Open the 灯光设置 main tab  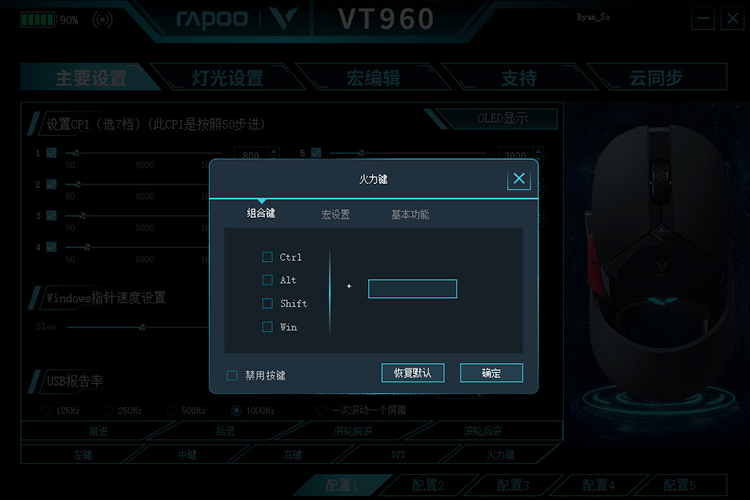pyautogui.click(x=228, y=78)
